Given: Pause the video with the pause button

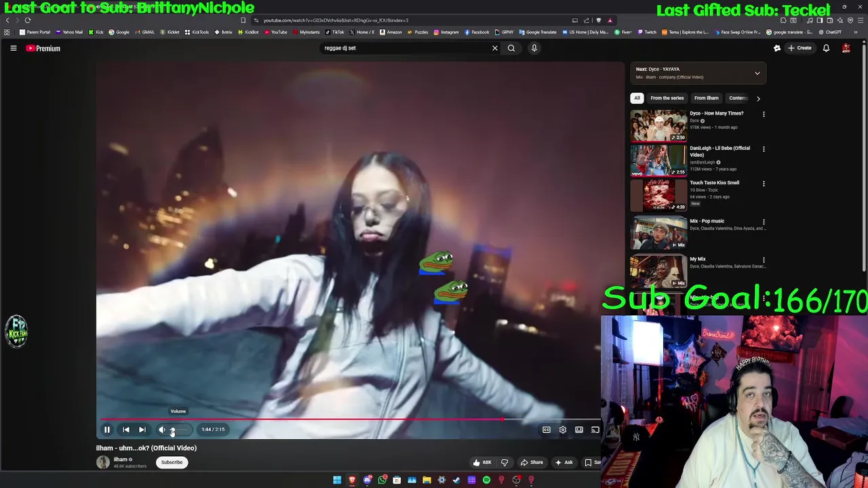Looking at the screenshot, I should (107, 429).
